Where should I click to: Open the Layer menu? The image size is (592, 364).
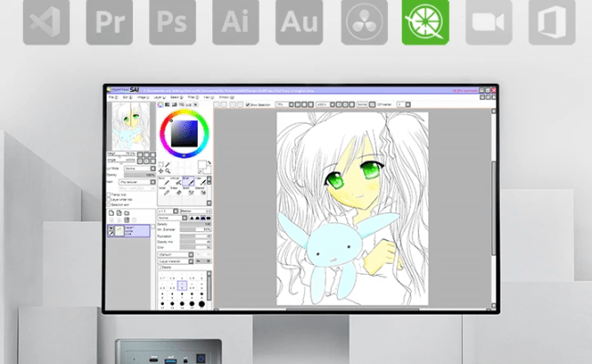159,97
